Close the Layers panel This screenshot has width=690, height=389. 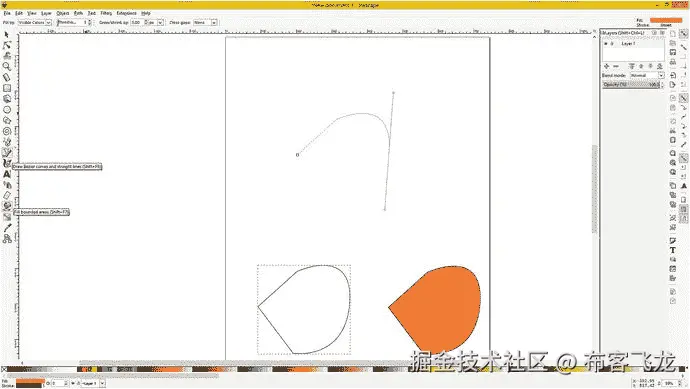click(x=662, y=33)
